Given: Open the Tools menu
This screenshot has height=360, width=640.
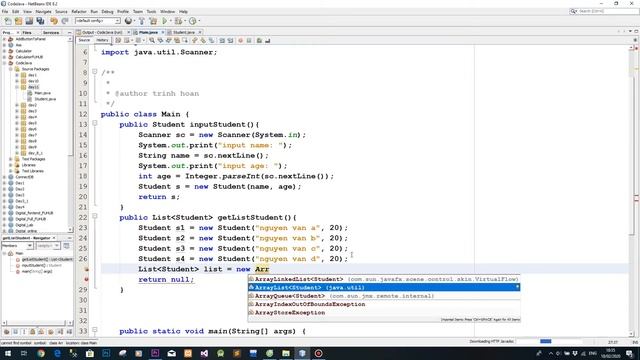Looking at the screenshot, I should coord(151,11).
